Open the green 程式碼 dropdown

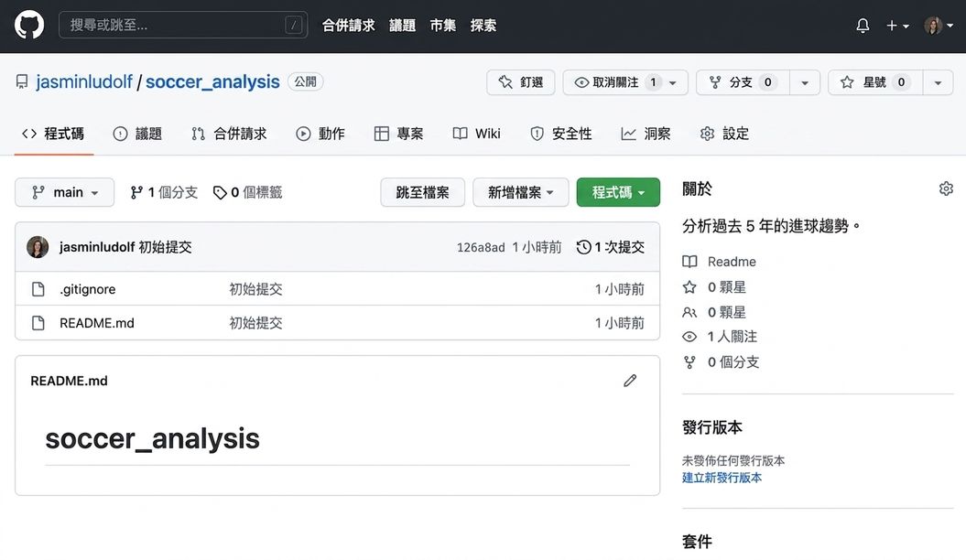[x=619, y=193]
